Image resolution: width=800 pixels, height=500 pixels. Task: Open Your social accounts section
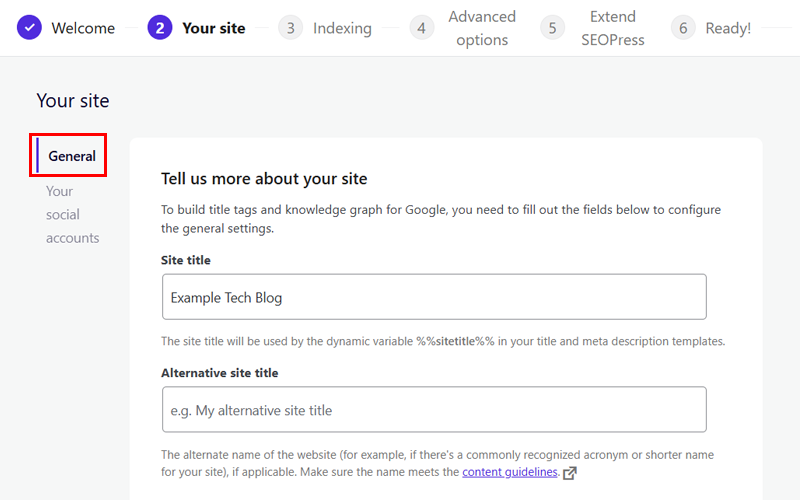72,214
